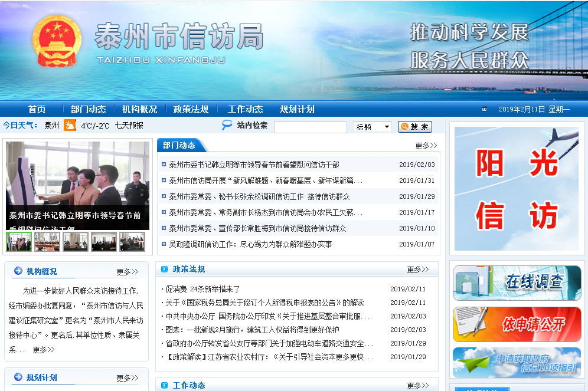Select the 部门动态 tab header

[179, 145]
